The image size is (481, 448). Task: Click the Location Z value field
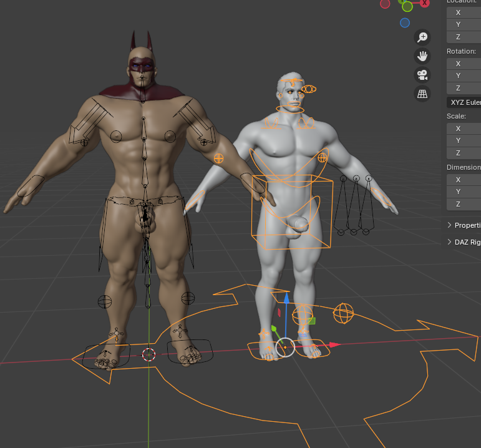(464, 37)
